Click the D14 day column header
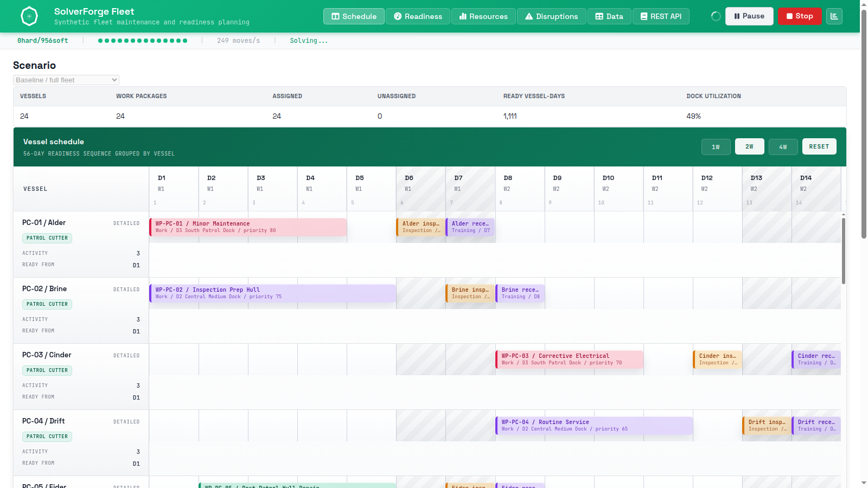The image size is (868, 488). [816, 189]
